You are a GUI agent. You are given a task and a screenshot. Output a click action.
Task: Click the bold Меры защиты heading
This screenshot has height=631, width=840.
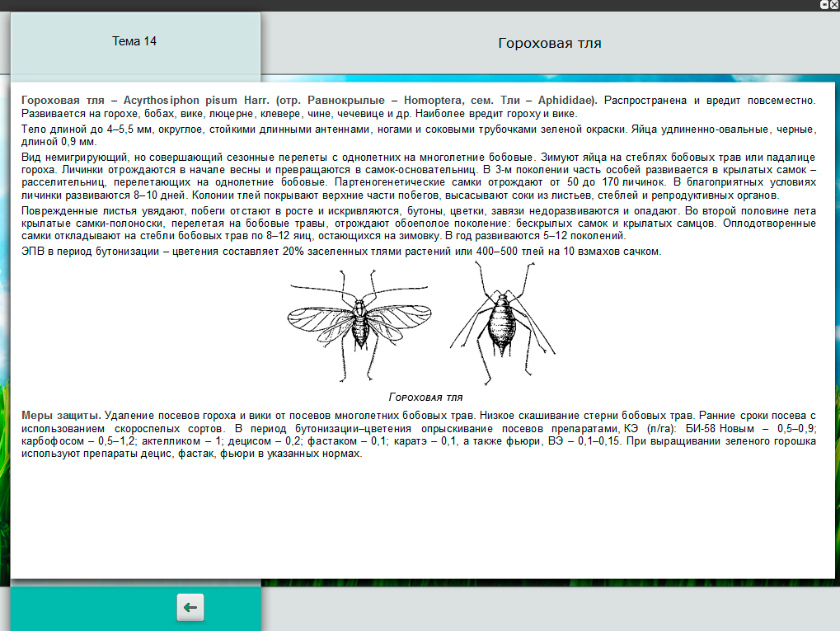pos(61,414)
